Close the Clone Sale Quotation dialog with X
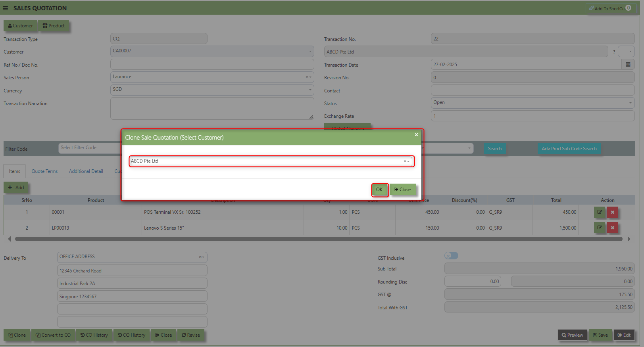Screen dimensions: 644x347 pos(416,135)
